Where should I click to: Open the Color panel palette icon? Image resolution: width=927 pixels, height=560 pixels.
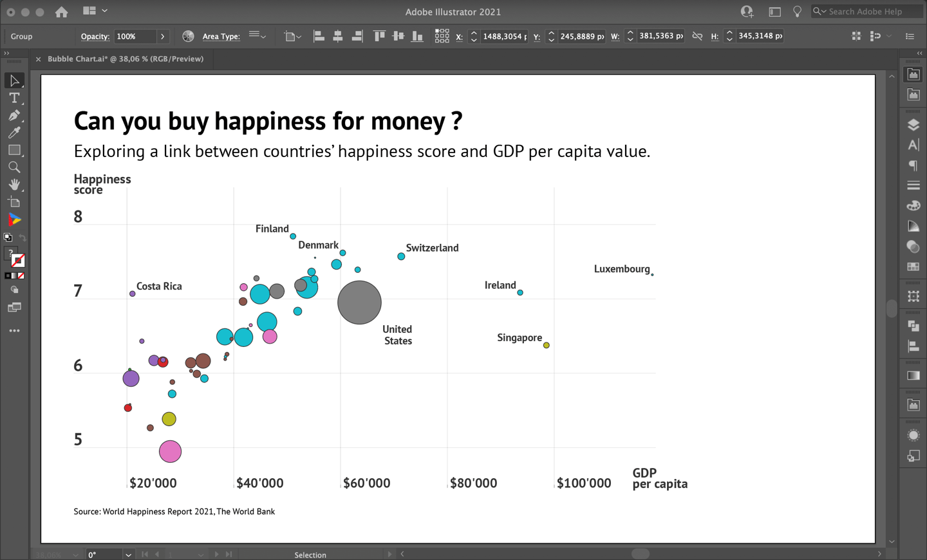913,205
